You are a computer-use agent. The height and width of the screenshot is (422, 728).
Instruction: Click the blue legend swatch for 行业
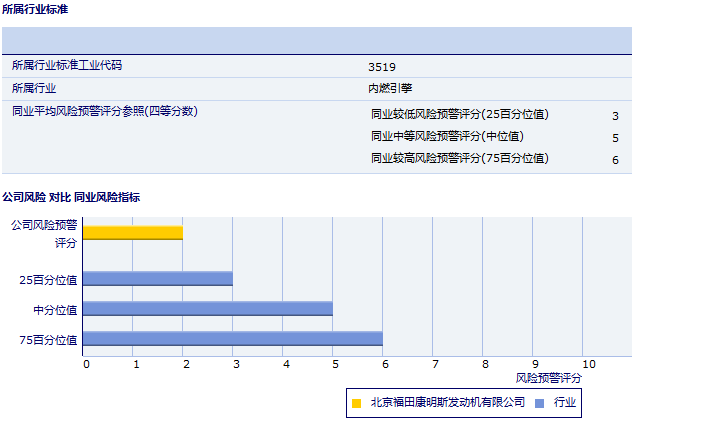(x=540, y=403)
